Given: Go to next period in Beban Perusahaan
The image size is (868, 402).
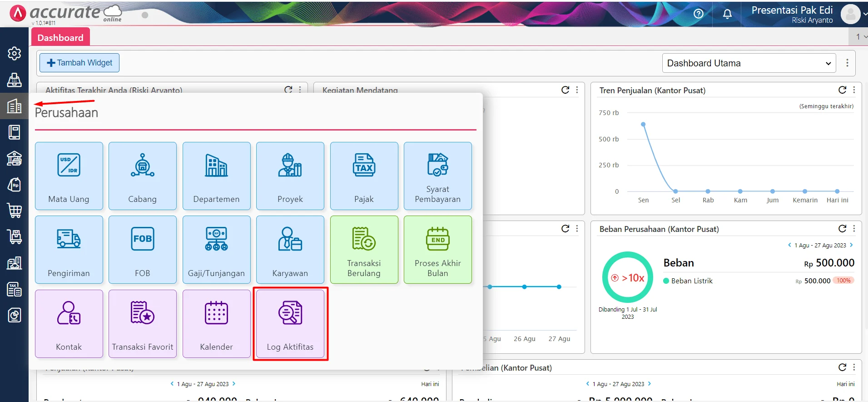Looking at the screenshot, I should [x=851, y=245].
